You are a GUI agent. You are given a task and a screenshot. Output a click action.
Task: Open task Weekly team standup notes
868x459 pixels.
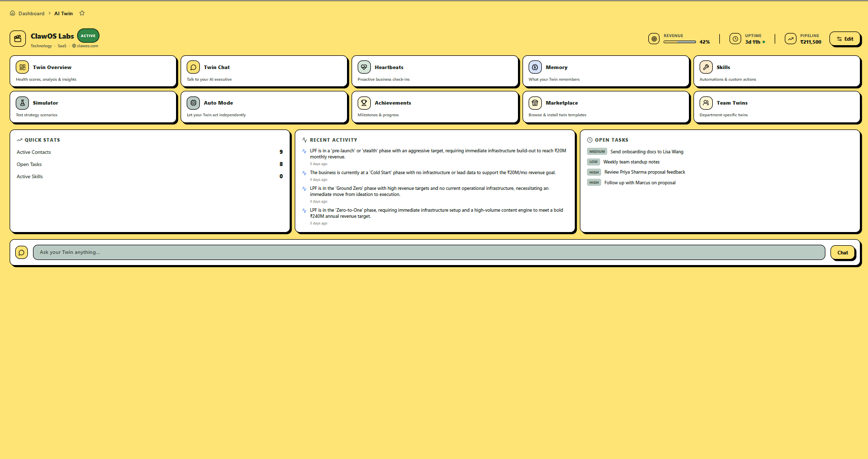(x=631, y=162)
